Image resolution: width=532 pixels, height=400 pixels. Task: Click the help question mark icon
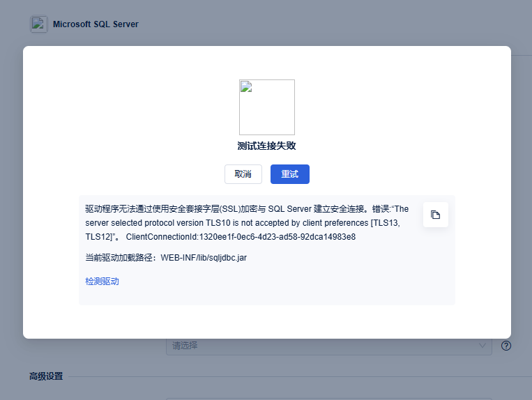pyautogui.click(x=506, y=346)
